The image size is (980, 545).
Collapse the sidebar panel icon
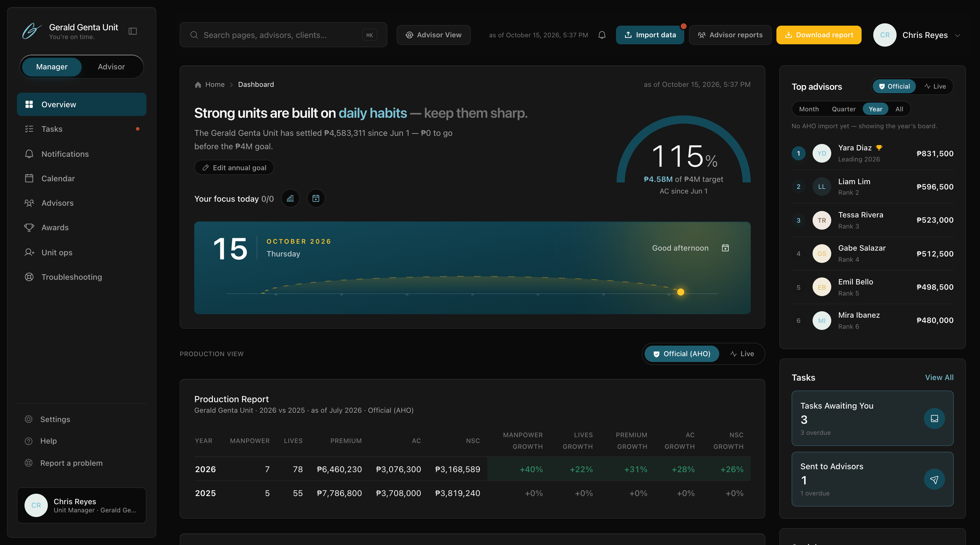(133, 31)
